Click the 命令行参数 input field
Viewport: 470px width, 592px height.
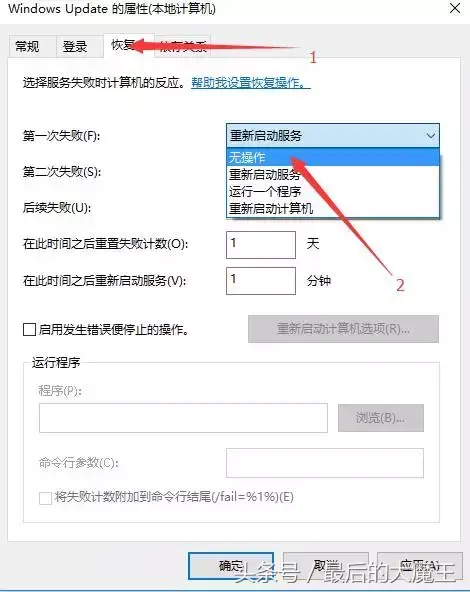[x=325, y=463]
